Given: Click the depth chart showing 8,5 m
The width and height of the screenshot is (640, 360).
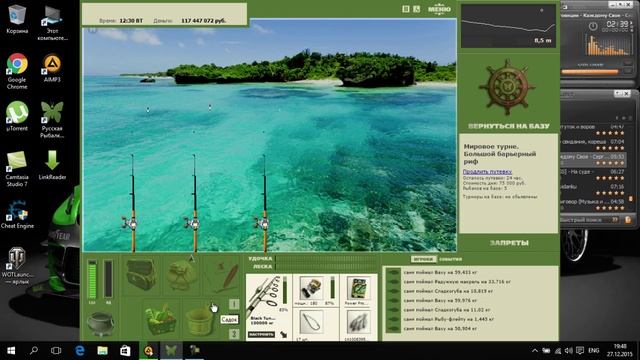Looking at the screenshot, I should (509, 26).
